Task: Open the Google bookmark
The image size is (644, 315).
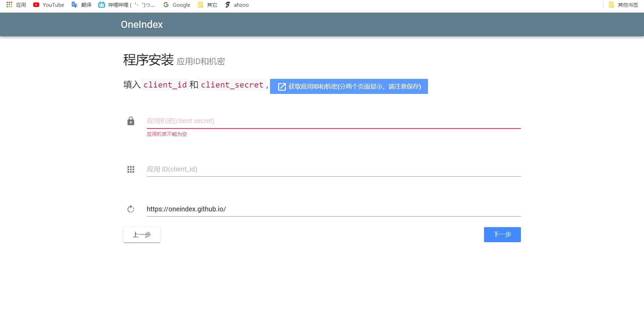Action: click(x=177, y=5)
